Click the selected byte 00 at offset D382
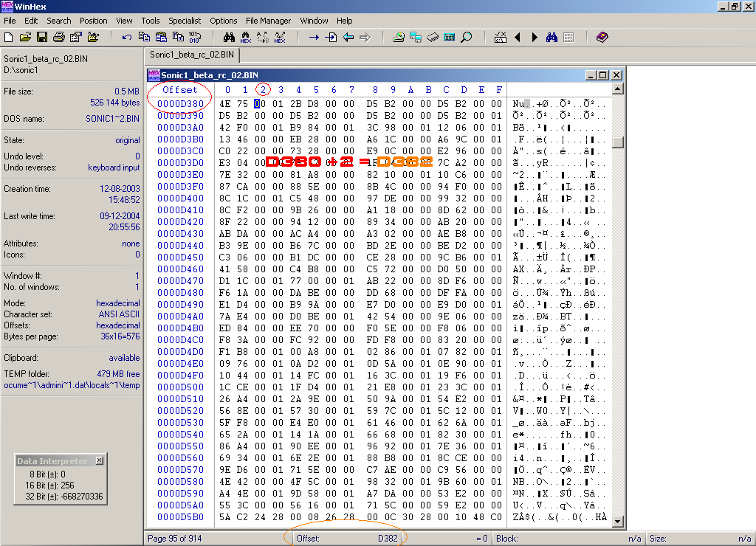756x546 pixels. pyautogui.click(x=260, y=103)
